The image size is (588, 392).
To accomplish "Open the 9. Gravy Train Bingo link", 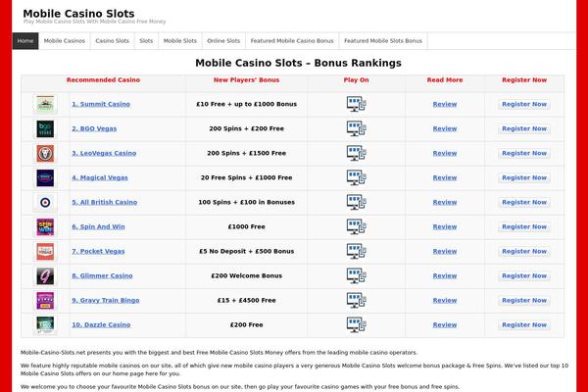I will pos(106,301).
